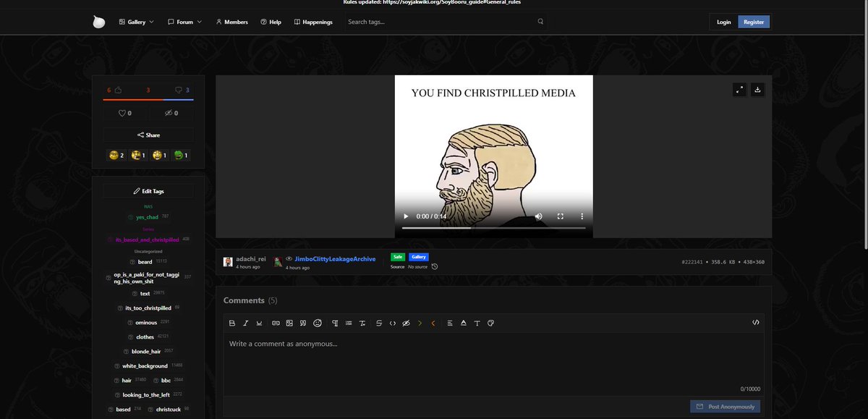Expand the media to fullscreen view icon

tap(739, 90)
